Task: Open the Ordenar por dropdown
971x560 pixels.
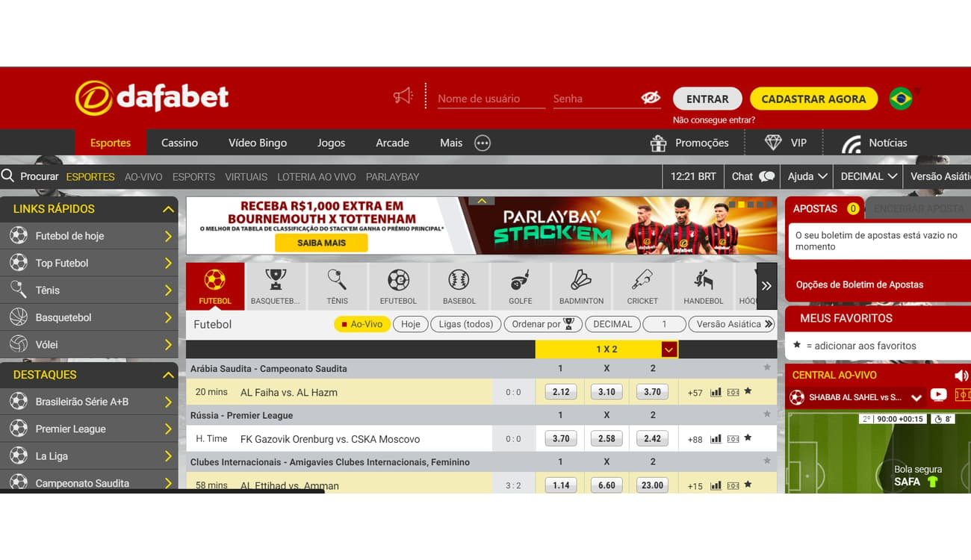Action: coord(542,324)
